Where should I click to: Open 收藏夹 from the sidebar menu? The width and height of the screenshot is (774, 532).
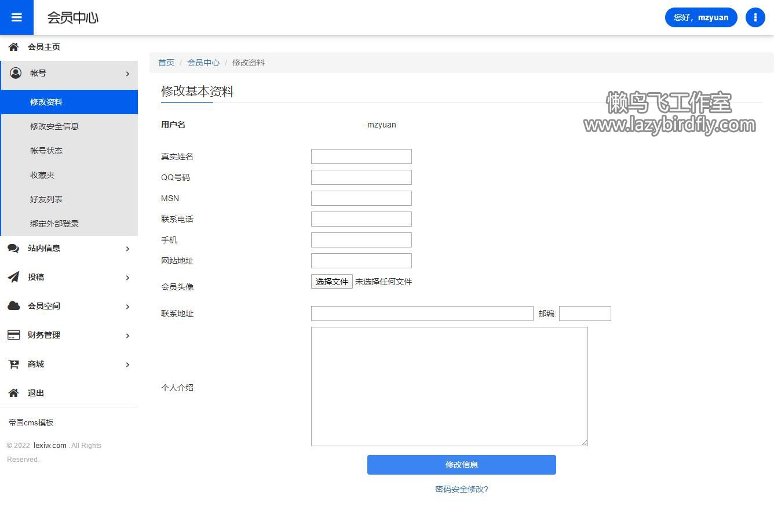click(x=42, y=175)
